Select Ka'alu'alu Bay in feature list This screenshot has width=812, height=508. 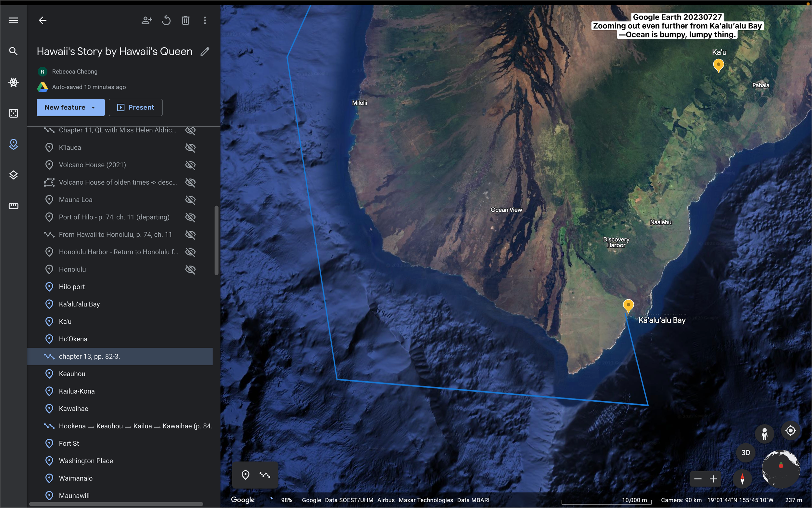coord(79,304)
